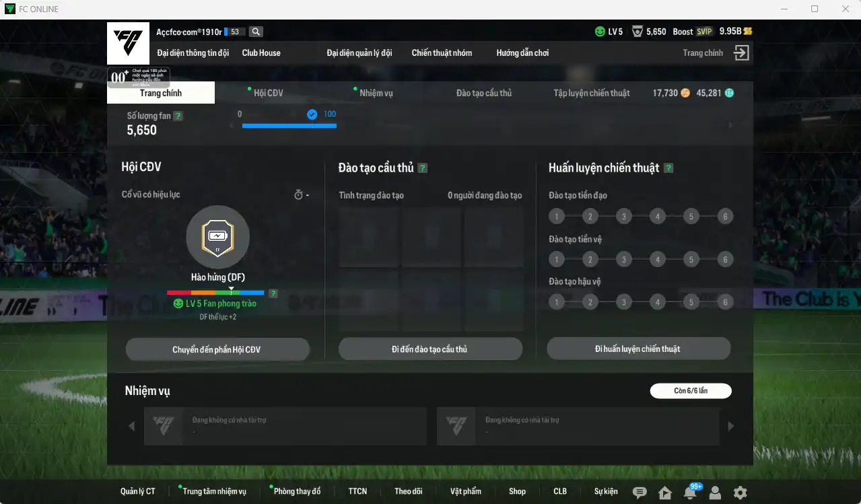The width and height of the screenshot is (861, 504).
Task: Click the SVIP boost badge
Action: pos(704,32)
